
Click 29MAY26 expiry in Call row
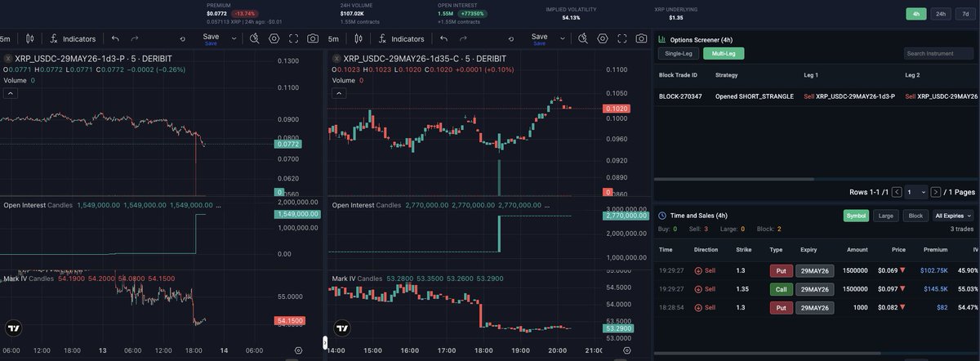[814, 289]
